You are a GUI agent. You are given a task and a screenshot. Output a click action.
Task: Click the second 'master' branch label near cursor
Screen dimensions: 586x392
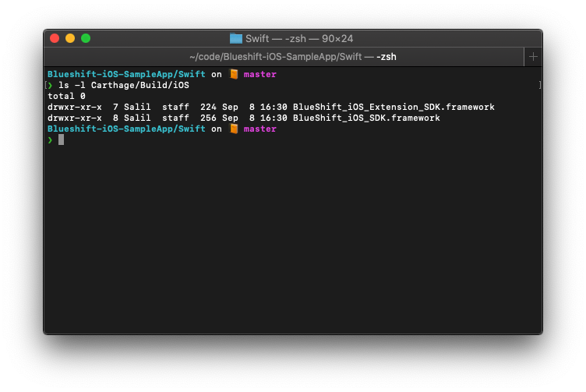point(259,129)
